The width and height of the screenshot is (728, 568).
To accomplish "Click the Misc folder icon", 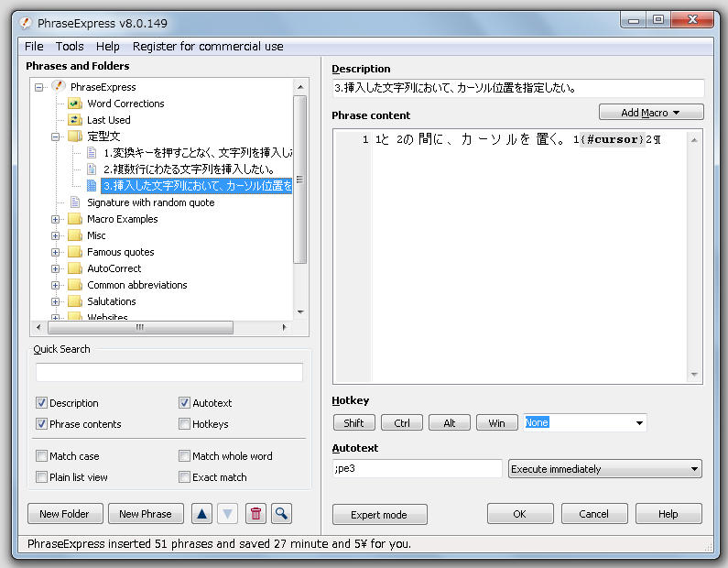I will click(x=75, y=235).
